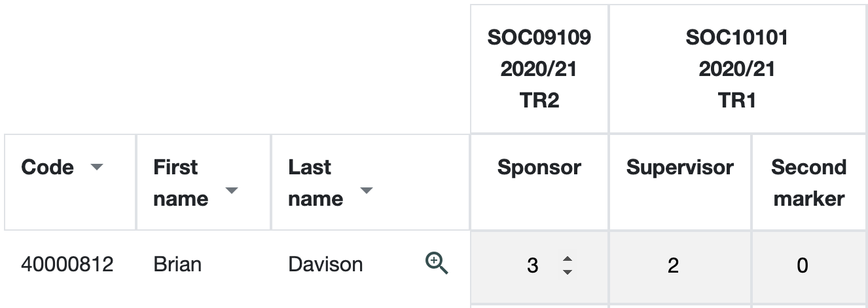
Task: Open details with Davison magnifier icon
Action: point(437,264)
